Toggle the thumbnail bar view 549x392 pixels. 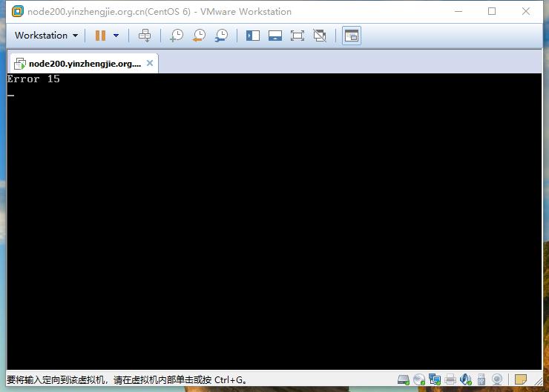coord(275,36)
